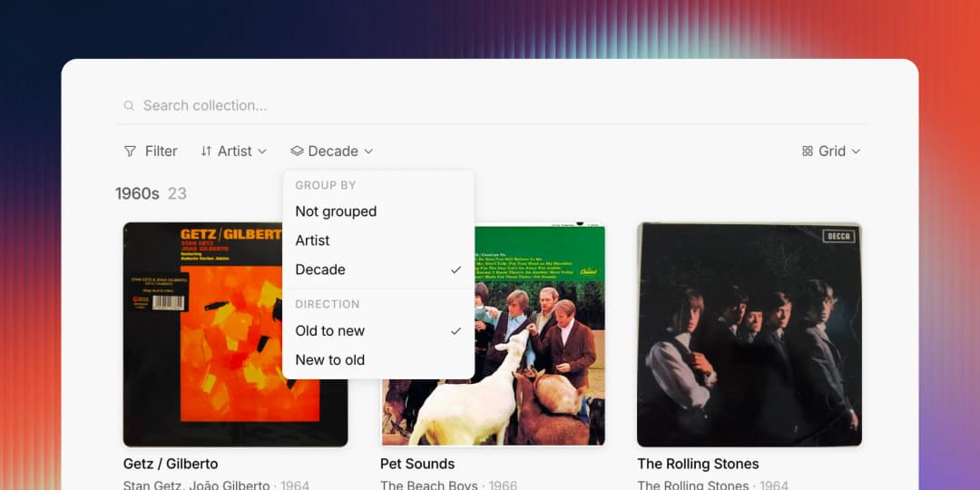This screenshot has height=490, width=980.
Task: Collapse the Decade grouping dropdown
Action: pyautogui.click(x=332, y=152)
